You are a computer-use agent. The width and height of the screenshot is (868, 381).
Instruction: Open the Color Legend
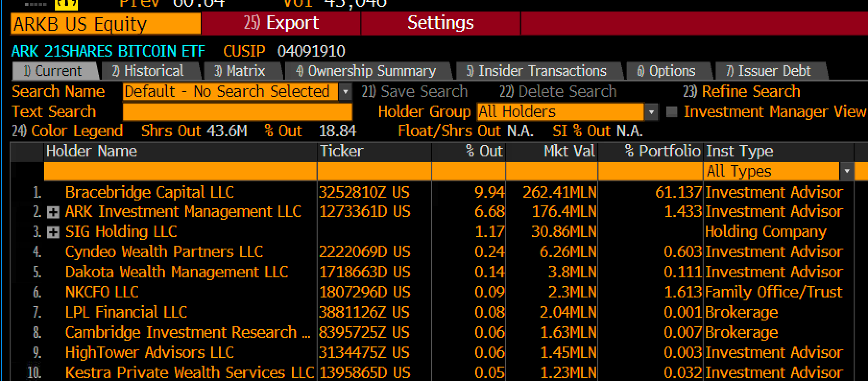pos(67,131)
